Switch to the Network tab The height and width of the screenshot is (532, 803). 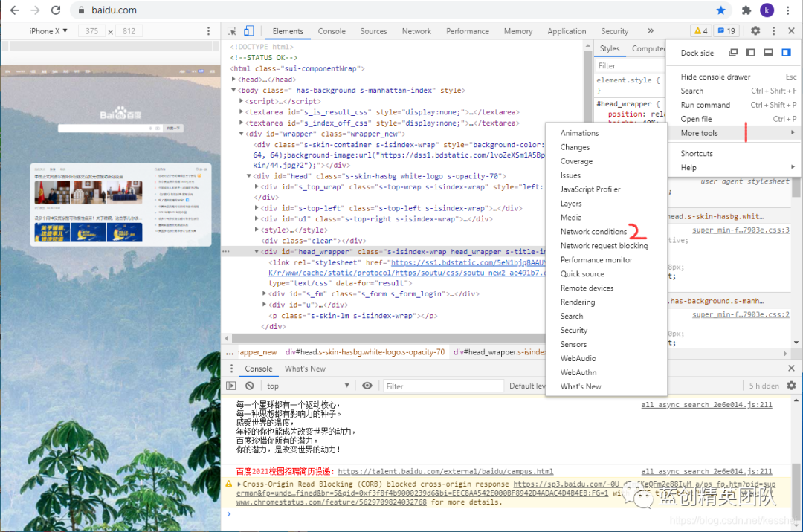point(416,31)
